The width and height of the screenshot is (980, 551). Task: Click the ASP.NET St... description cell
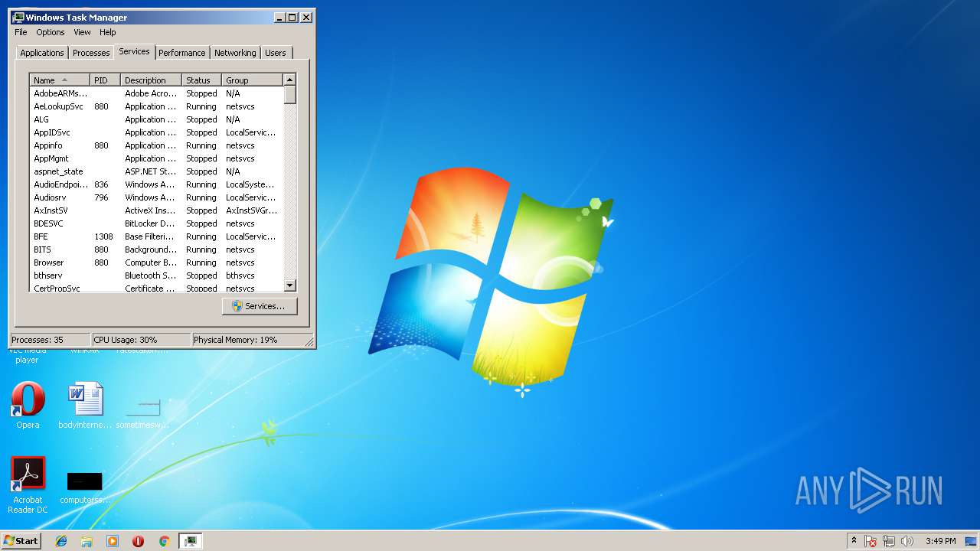tap(151, 171)
